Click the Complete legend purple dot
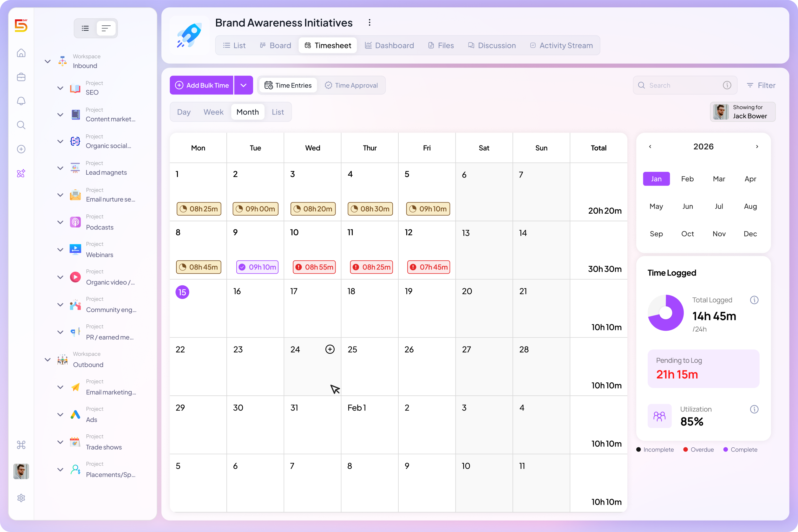This screenshot has height=532, width=798. pos(725,450)
